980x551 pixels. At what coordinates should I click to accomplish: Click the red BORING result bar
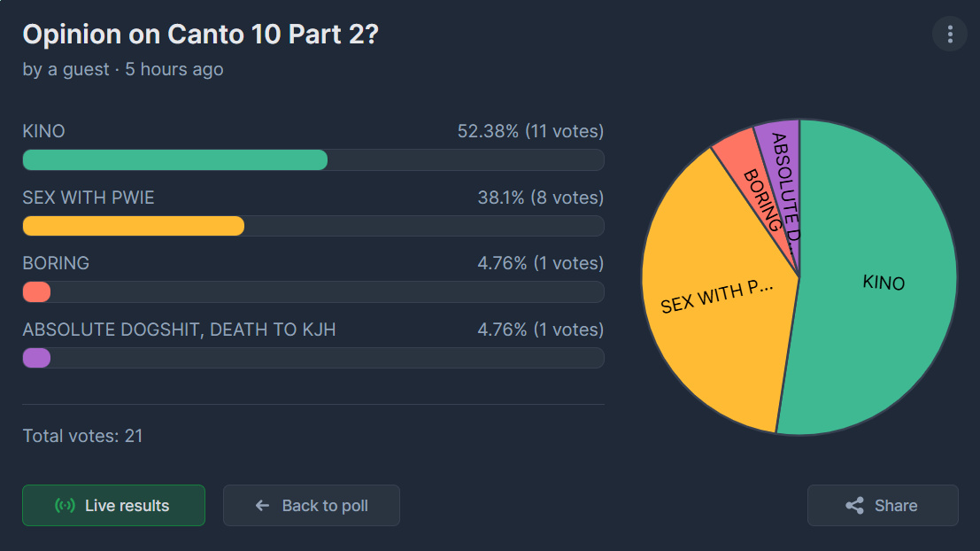tap(36, 292)
